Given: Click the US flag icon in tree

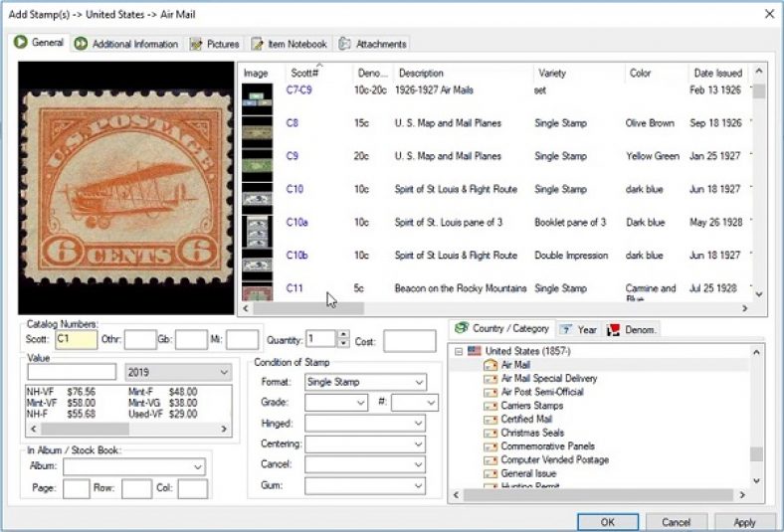Looking at the screenshot, I should coord(473,351).
